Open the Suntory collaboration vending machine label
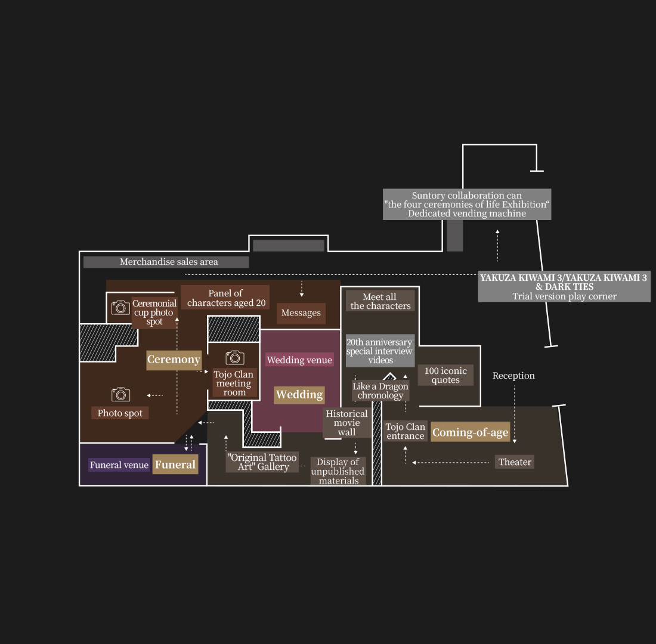 (467, 205)
